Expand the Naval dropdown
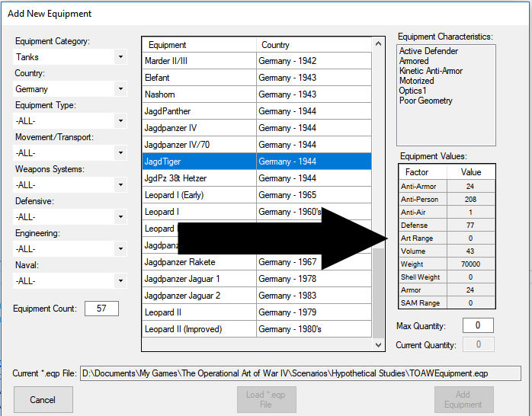 pos(70,281)
